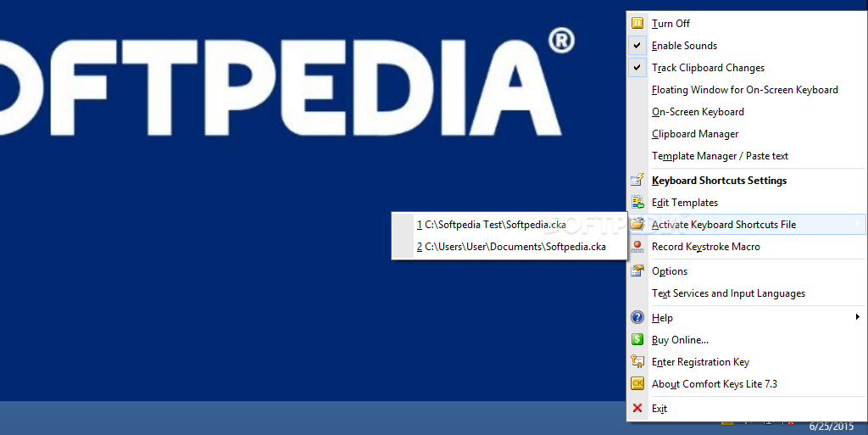Click the About Comfort Keys CK icon
This screenshot has width=868, height=435.
coord(637,383)
